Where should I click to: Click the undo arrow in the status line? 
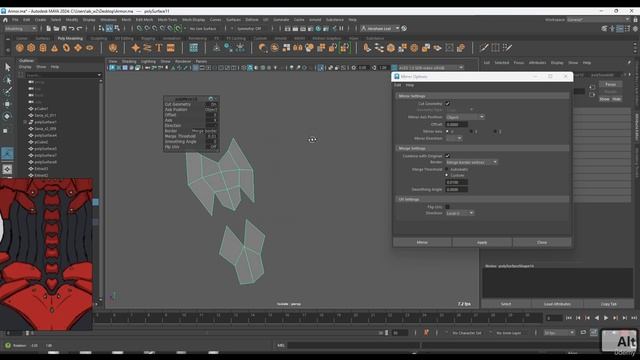[71, 29]
